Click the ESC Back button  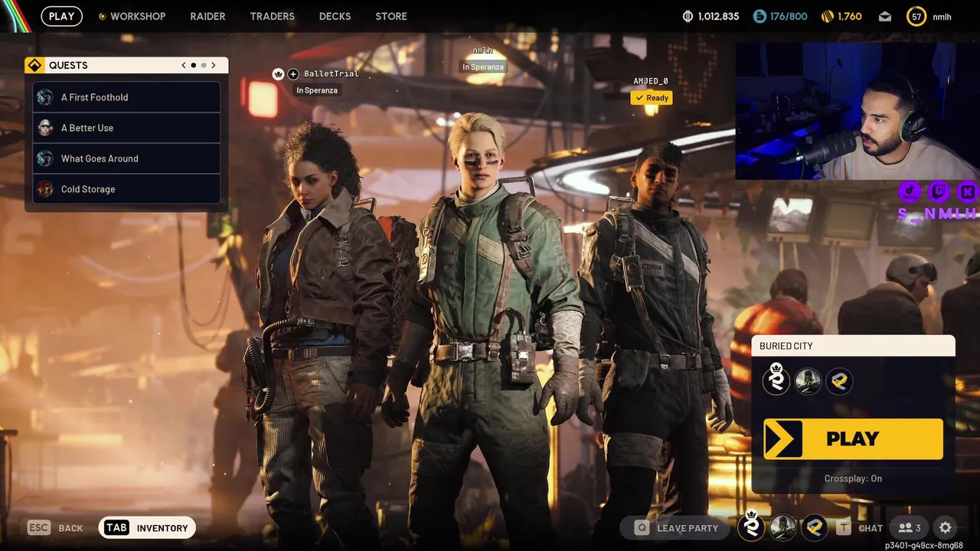tap(55, 527)
